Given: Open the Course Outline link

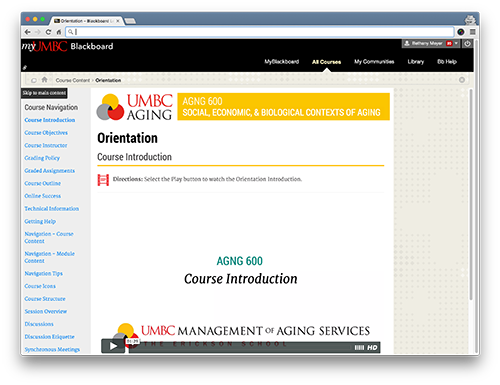Looking at the screenshot, I should pos(43,183).
